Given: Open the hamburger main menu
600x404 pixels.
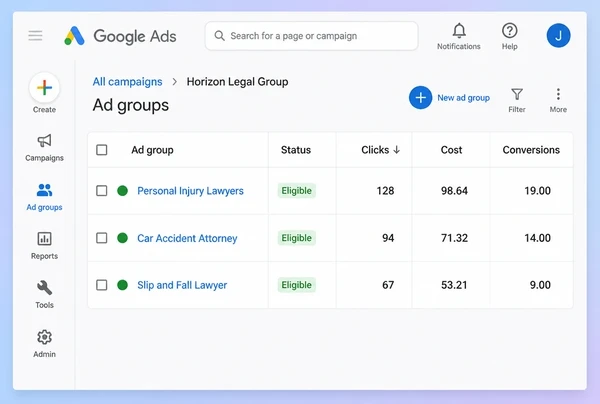Looking at the screenshot, I should (x=35, y=36).
